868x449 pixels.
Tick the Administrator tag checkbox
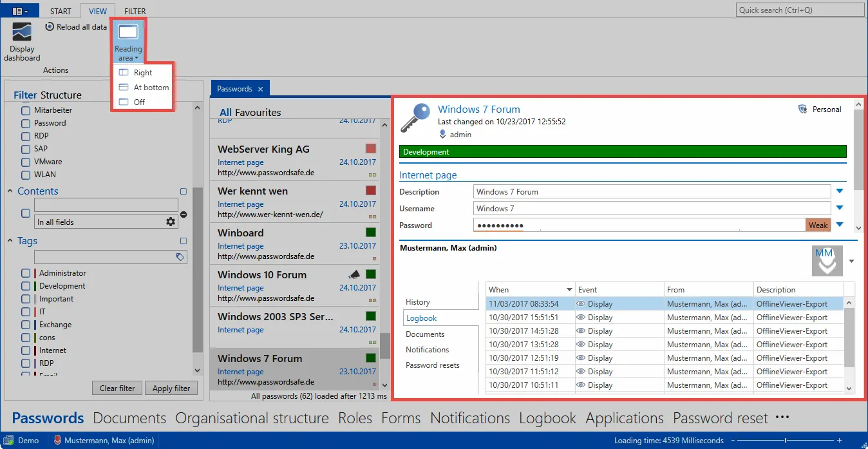click(x=26, y=273)
